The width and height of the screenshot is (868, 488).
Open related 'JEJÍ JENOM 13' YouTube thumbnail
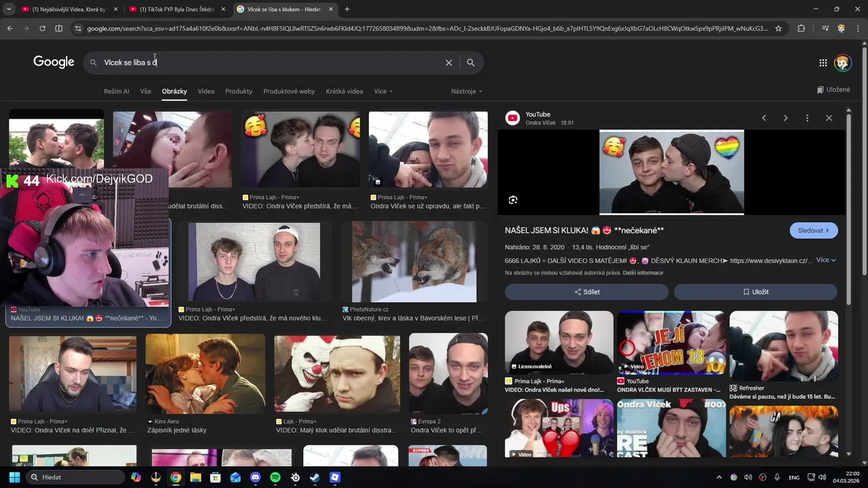click(671, 343)
